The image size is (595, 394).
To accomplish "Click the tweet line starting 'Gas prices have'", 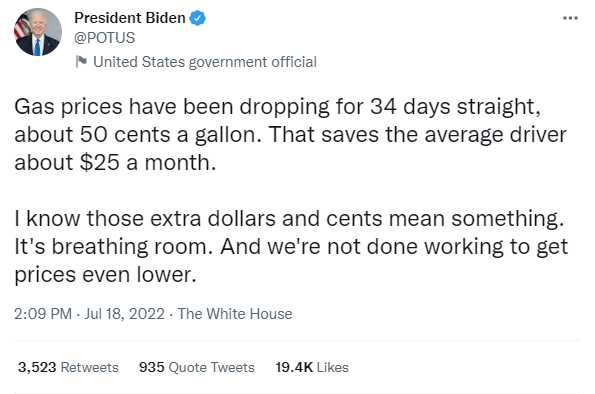I will 277,107.
